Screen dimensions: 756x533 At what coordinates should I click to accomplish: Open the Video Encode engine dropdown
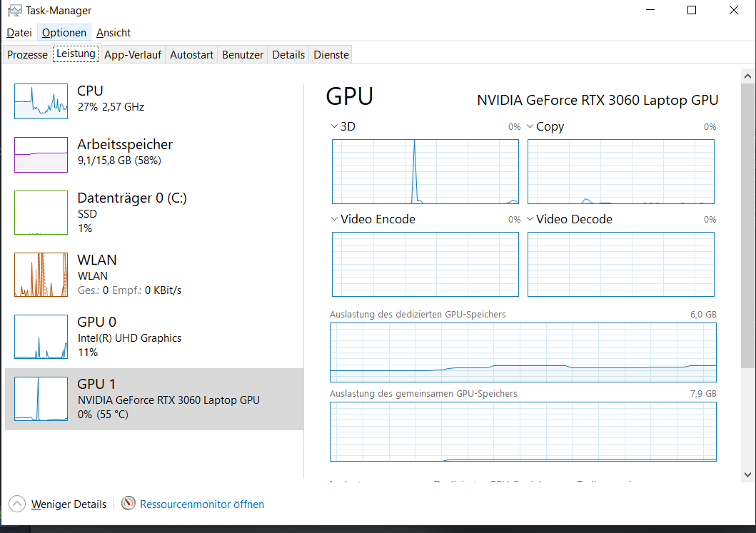[334, 219]
